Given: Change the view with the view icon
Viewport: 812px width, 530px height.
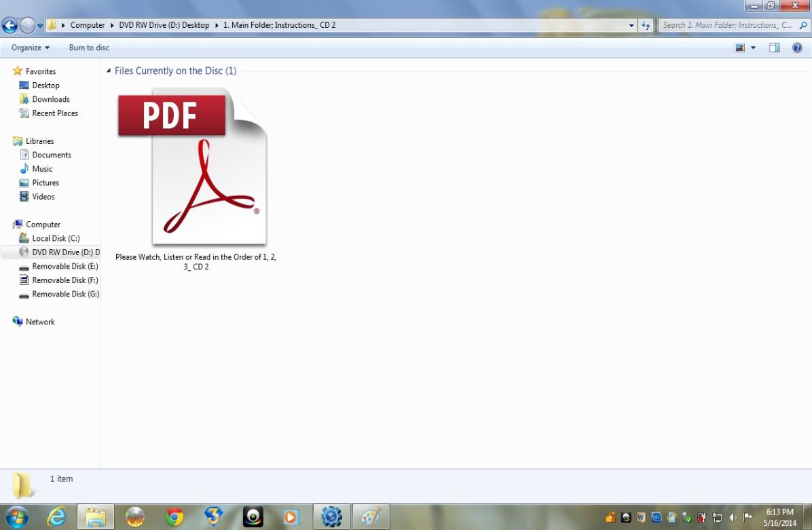Looking at the screenshot, I should 739,48.
